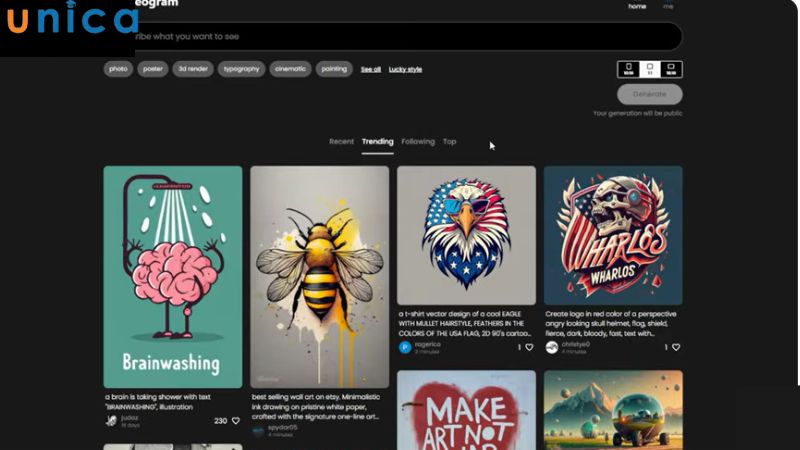Select the portrait aspect ratio option
800x450 pixels.
pos(629,70)
